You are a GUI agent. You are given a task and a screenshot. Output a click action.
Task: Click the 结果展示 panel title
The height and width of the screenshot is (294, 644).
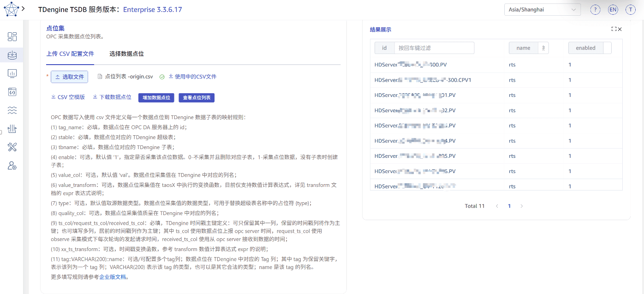point(381,30)
